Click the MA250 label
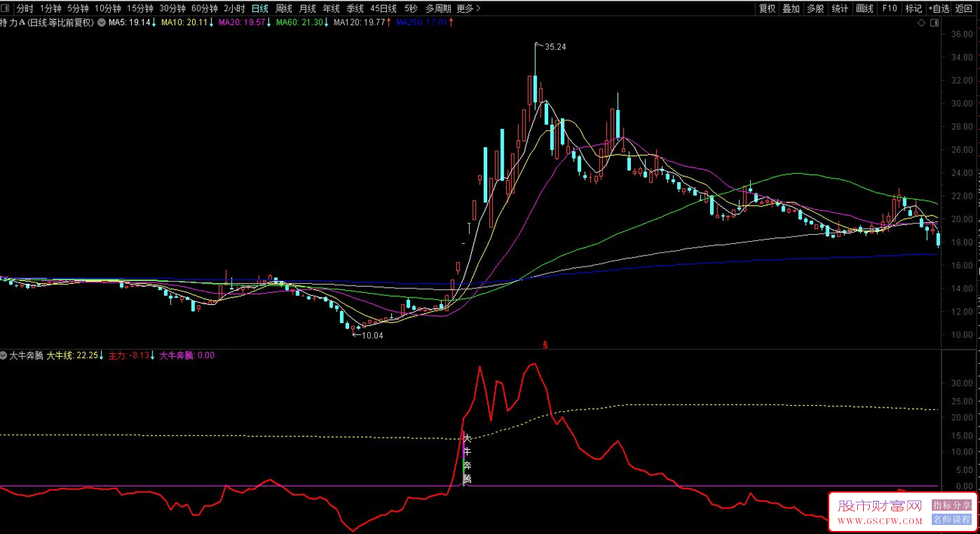The width and height of the screenshot is (980, 534). coord(421,23)
